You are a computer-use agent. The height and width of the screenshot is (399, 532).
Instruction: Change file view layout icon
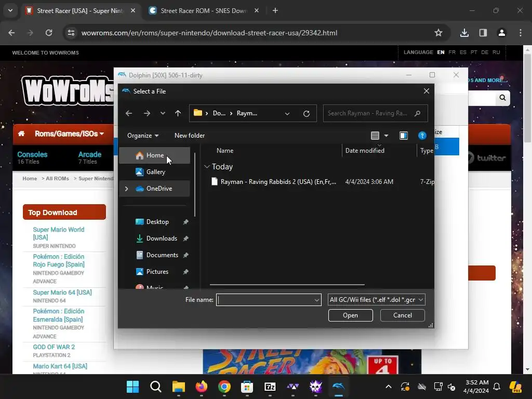coord(375,136)
